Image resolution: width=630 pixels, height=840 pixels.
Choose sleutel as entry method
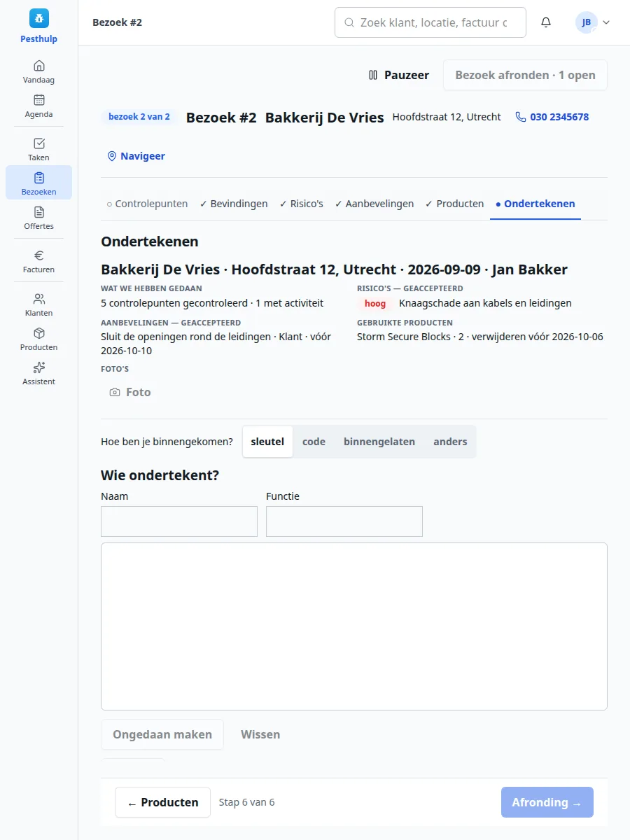267,442
